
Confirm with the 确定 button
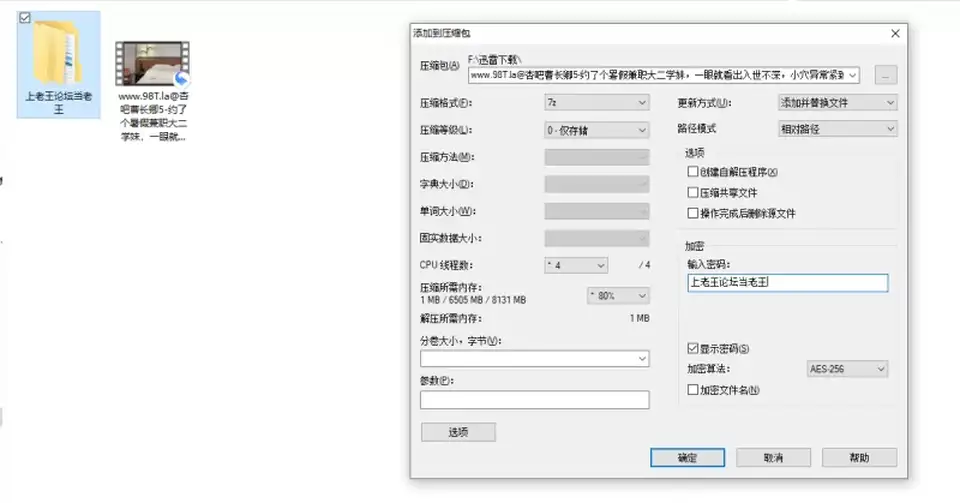pos(688,458)
